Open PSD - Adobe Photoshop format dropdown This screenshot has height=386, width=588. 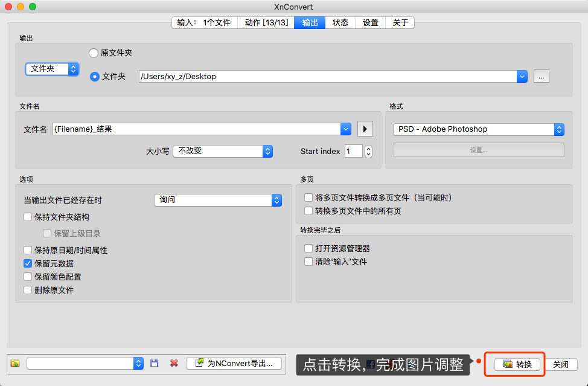pyautogui.click(x=479, y=129)
